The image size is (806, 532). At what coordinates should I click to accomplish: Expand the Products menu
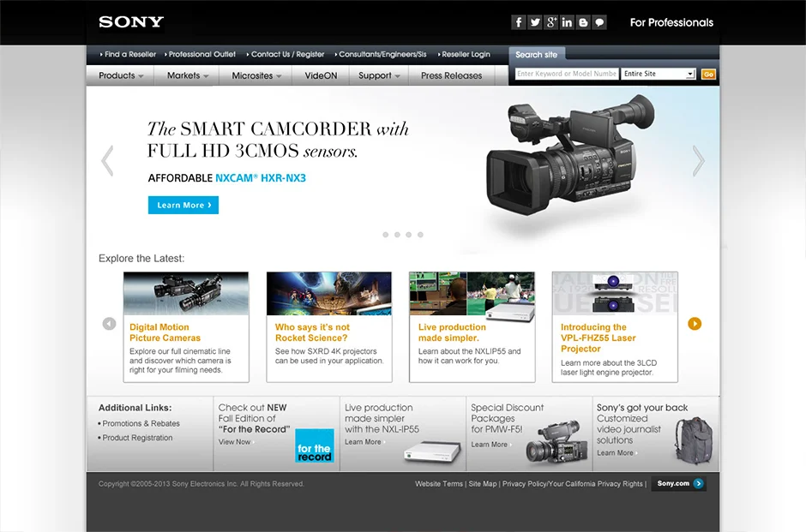coord(121,75)
